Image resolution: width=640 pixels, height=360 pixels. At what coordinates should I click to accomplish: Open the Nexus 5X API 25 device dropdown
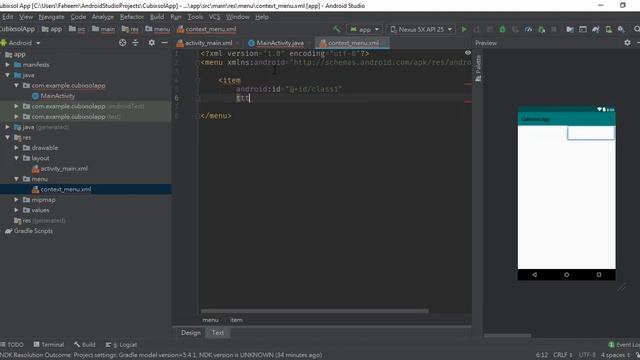click(x=421, y=29)
